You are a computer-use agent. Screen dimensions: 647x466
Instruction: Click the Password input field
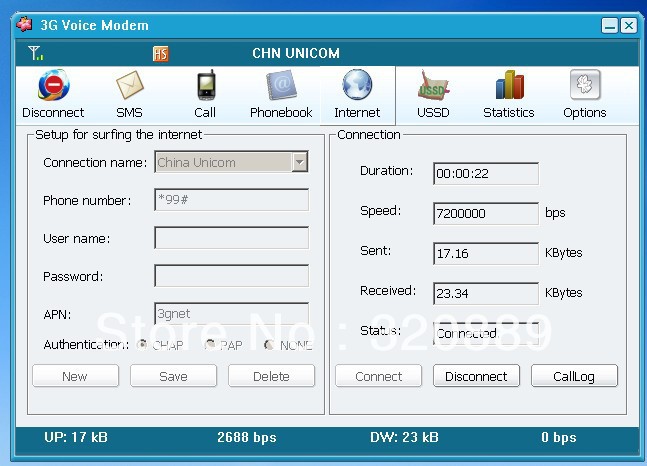[231, 276]
